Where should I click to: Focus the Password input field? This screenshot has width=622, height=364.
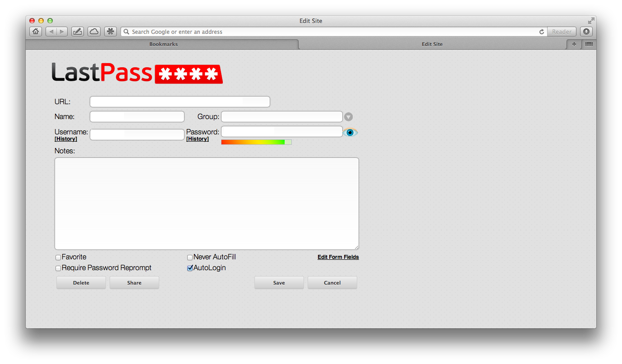[x=282, y=131]
